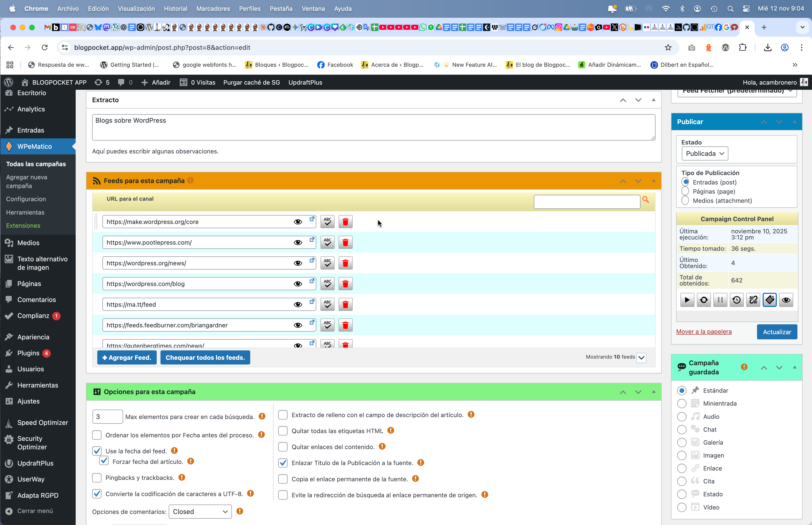
Task: Select Páginas (page) publication type
Action: coord(685,191)
